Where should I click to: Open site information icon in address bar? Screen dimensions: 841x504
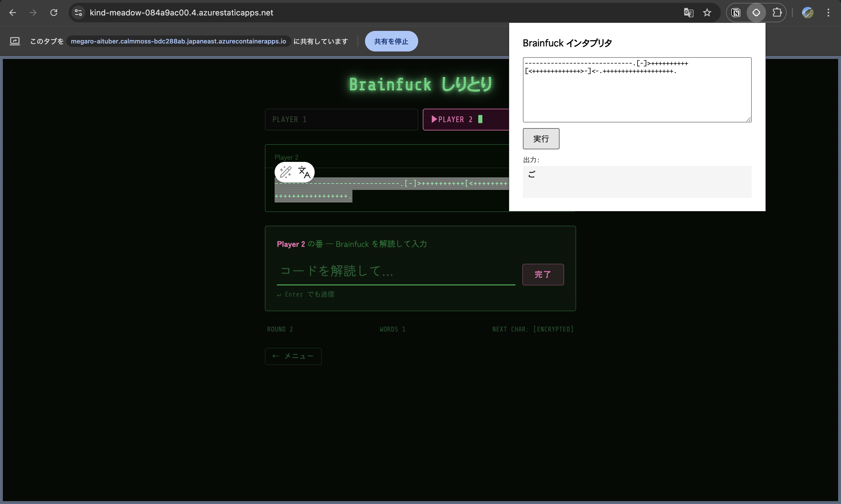pyautogui.click(x=78, y=13)
